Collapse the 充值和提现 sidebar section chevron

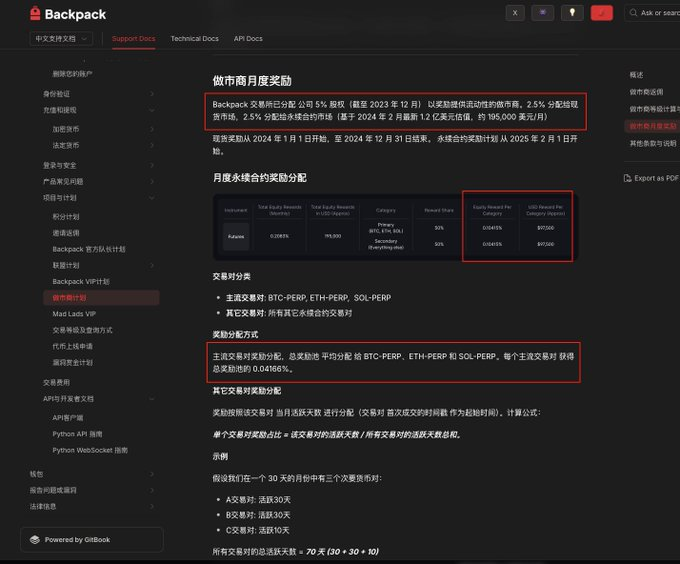(152, 110)
